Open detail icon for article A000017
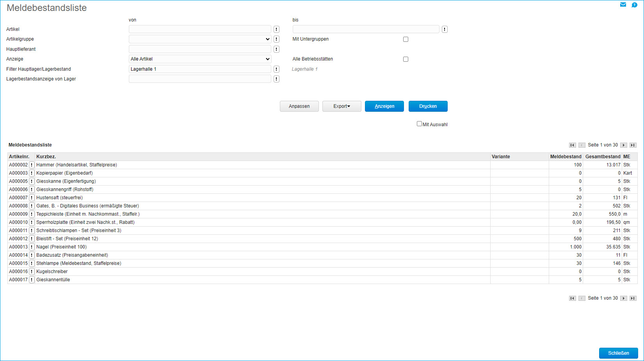The width and height of the screenshot is (644, 361). 32,280
